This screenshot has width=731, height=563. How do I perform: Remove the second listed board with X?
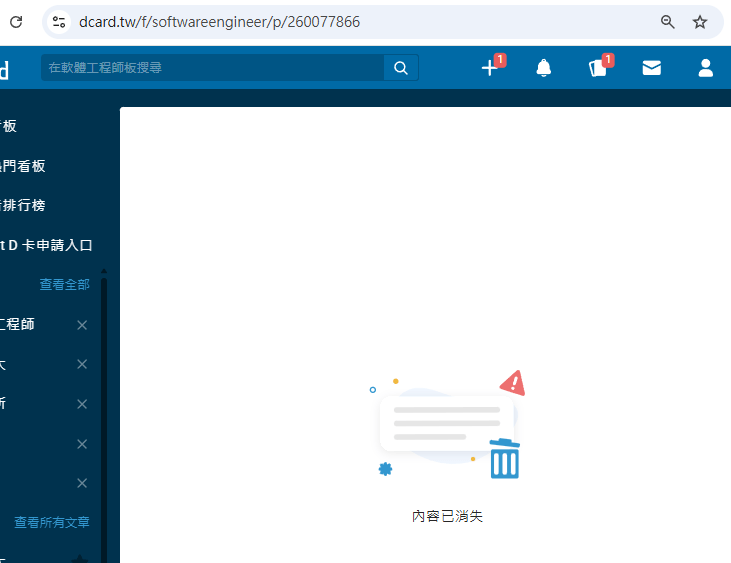point(82,364)
